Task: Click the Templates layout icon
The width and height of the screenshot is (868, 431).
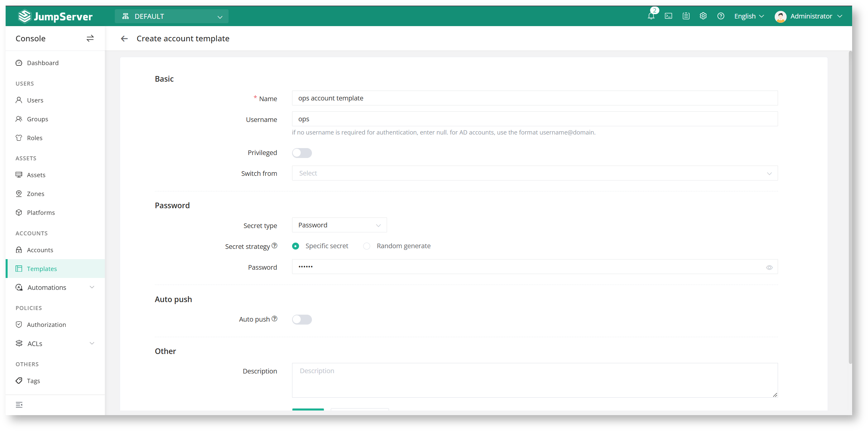Action: coord(19,269)
